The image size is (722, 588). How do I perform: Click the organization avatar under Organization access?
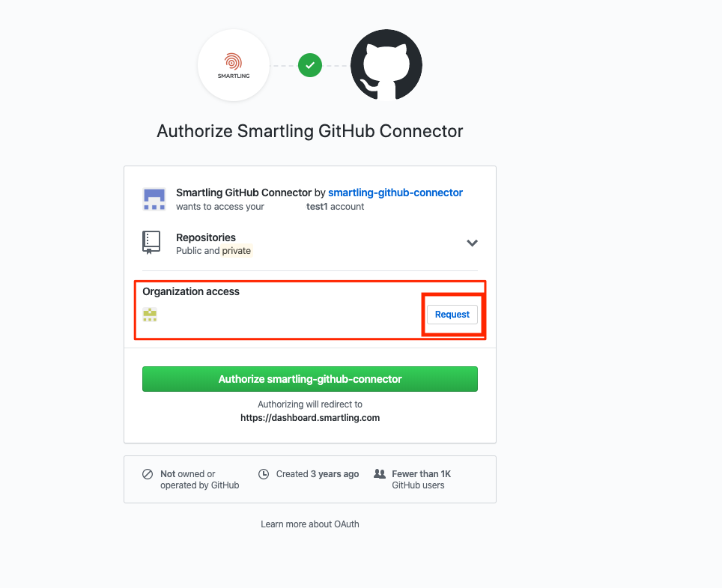click(x=150, y=315)
